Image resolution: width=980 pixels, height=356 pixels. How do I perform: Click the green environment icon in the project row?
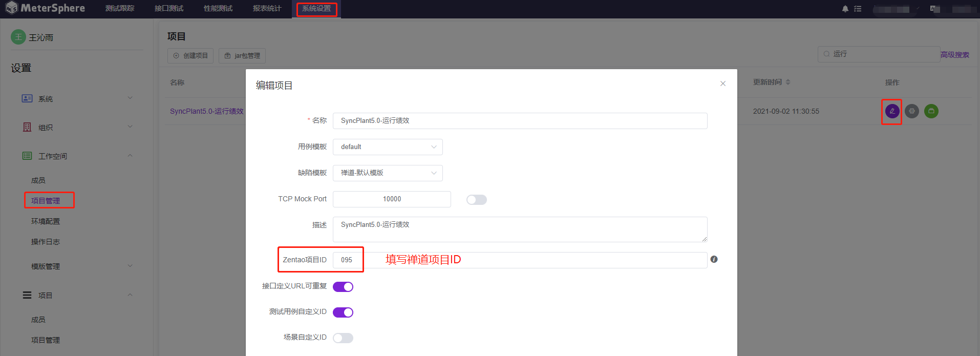click(931, 111)
